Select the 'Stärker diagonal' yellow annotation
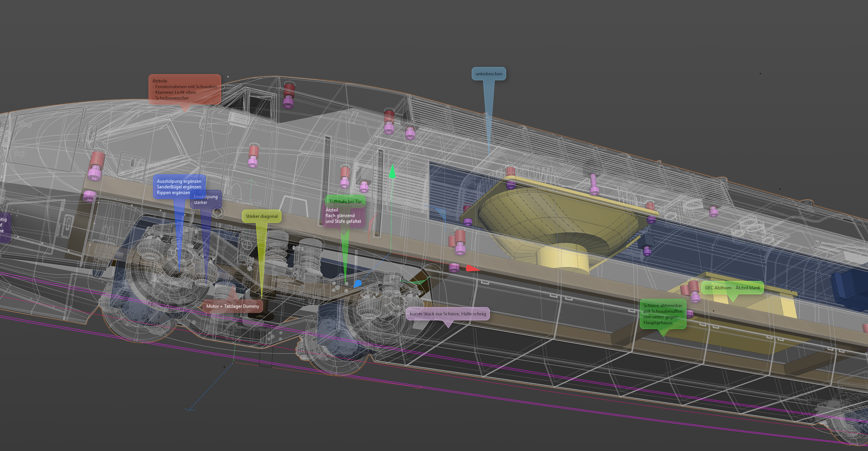The height and width of the screenshot is (451, 868). 261,216
